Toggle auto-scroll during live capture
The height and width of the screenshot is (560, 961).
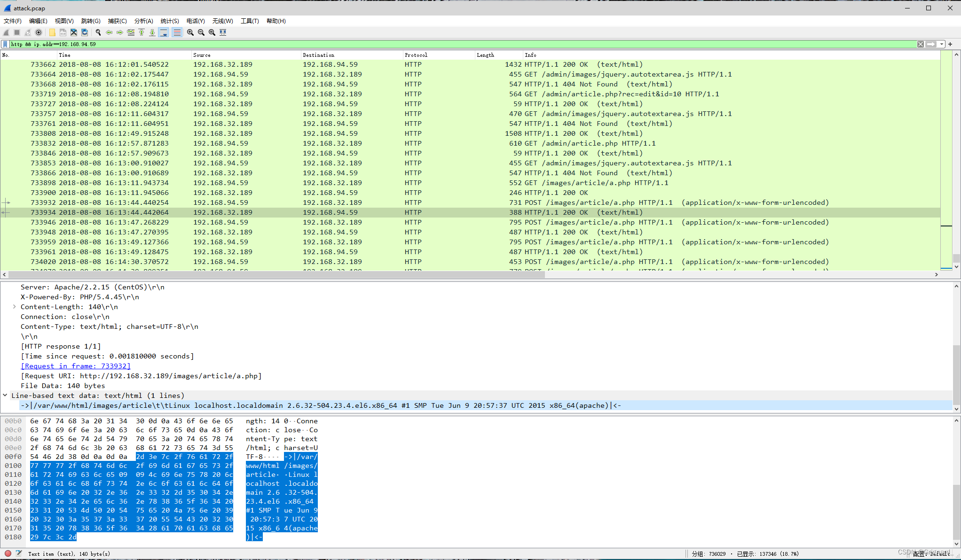pyautogui.click(x=164, y=32)
